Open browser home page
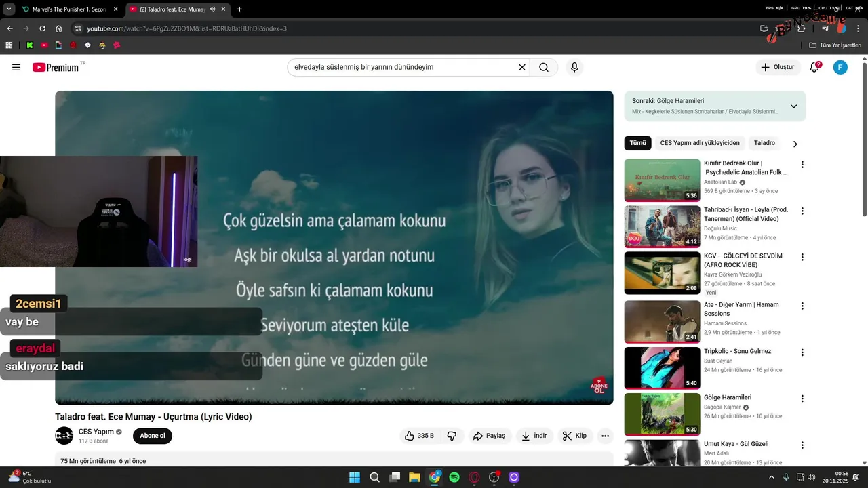868x488 pixels. 59,28
